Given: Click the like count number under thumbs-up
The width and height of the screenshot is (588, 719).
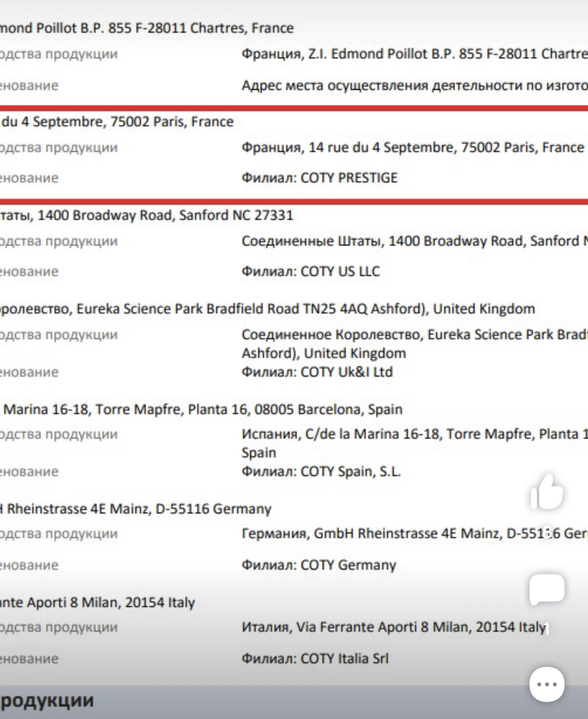Looking at the screenshot, I should 548,532.
